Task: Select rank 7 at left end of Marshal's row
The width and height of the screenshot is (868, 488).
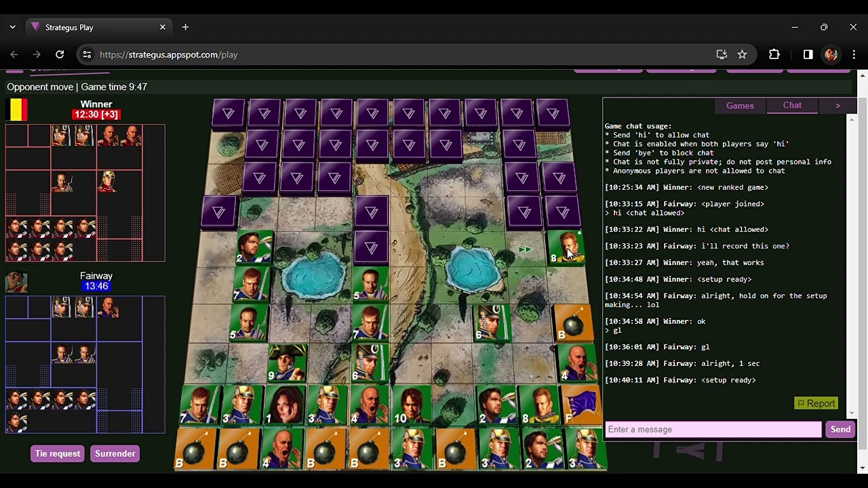Action: [x=200, y=407]
